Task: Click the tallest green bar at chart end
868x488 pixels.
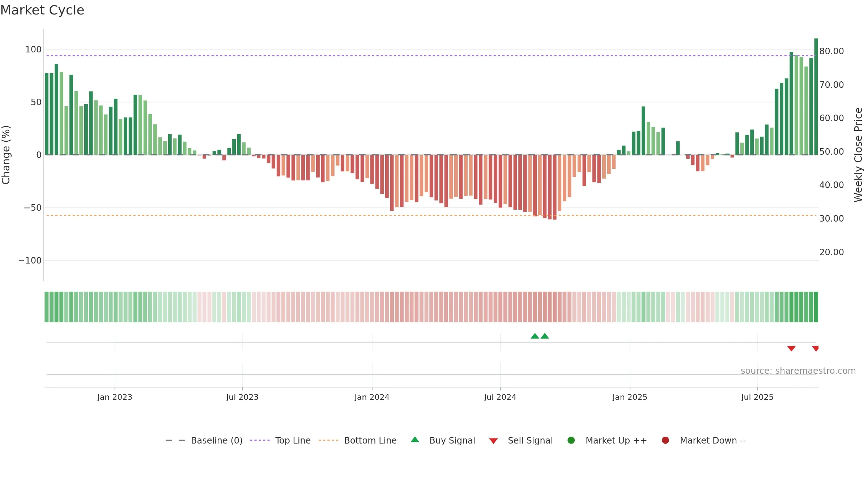Action: tap(816, 97)
